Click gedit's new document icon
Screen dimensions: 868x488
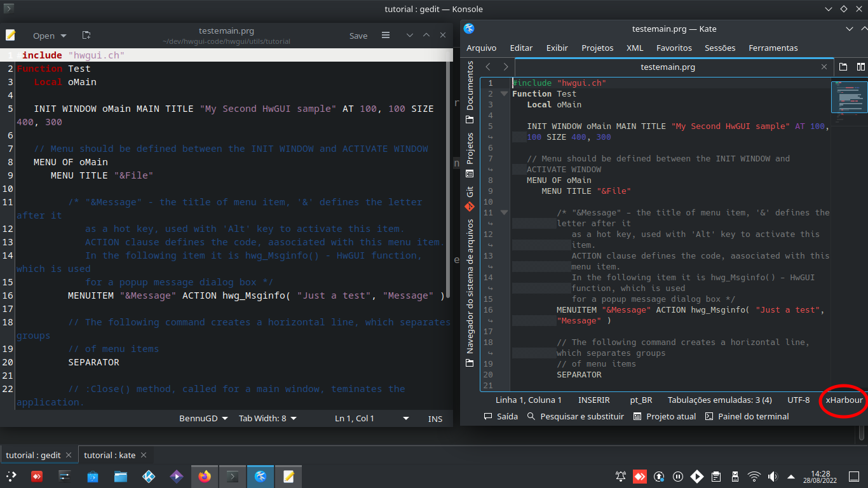[86, 36]
